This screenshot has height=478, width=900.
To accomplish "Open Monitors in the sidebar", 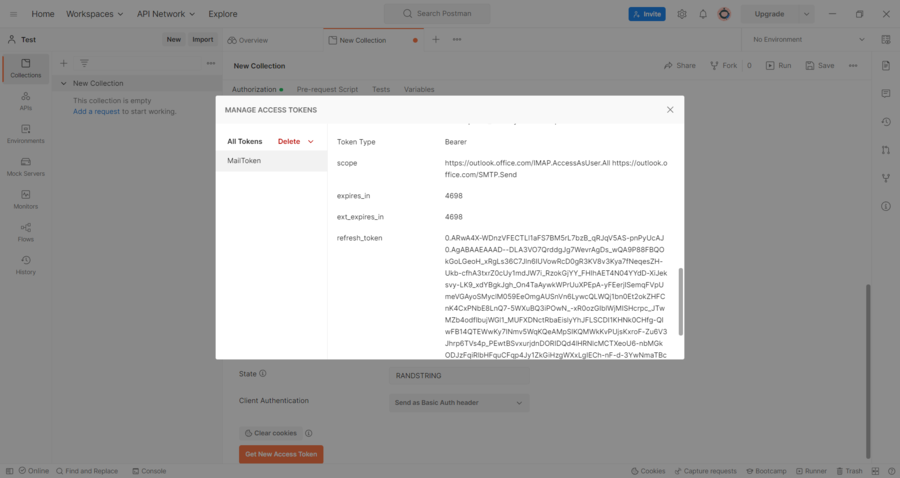I will tap(26, 199).
